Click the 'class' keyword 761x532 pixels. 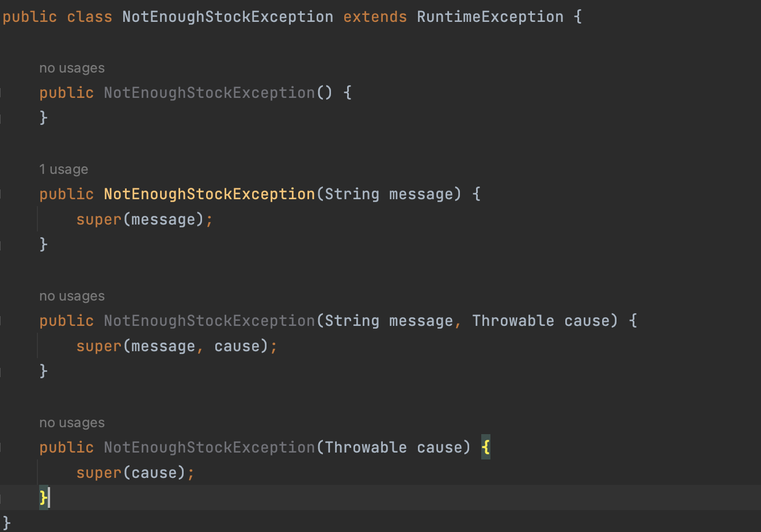[89, 17]
